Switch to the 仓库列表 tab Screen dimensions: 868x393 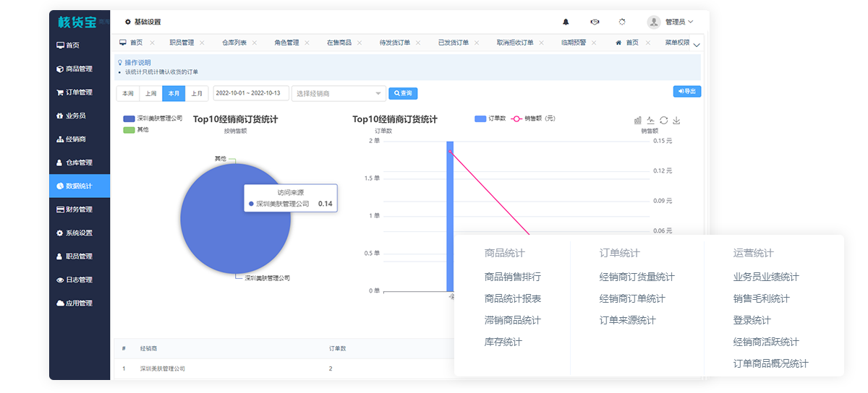(x=234, y=43)
